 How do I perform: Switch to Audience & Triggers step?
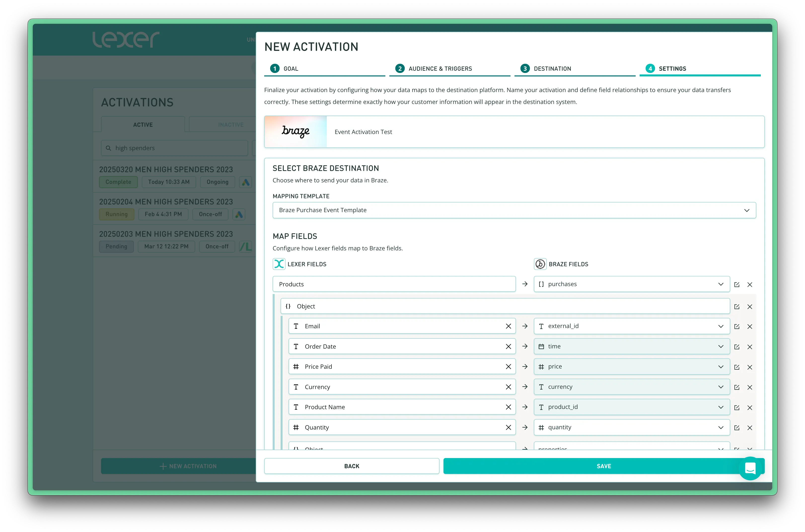pyautogui.click(x=440, y=68)
